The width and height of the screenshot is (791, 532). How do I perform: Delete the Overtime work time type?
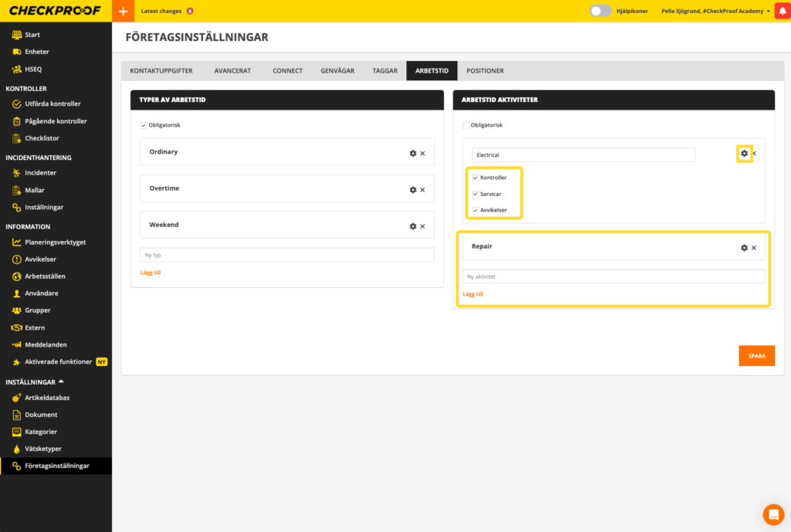click(423, 190)
